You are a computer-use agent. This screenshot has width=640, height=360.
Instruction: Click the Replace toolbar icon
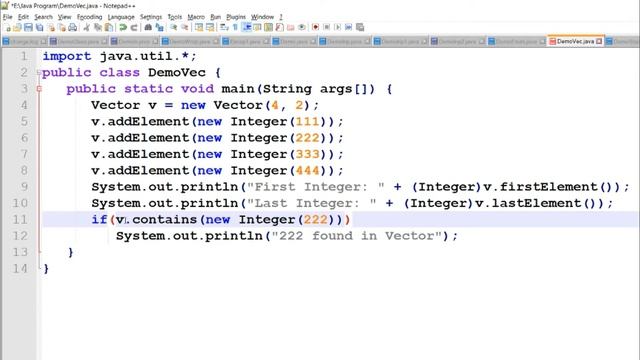click(160, 27)
